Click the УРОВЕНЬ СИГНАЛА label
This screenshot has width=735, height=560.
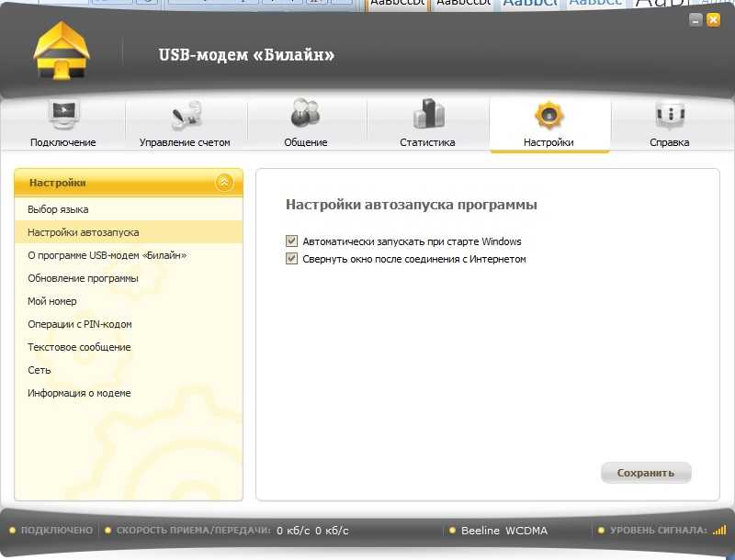click(658, 530)
